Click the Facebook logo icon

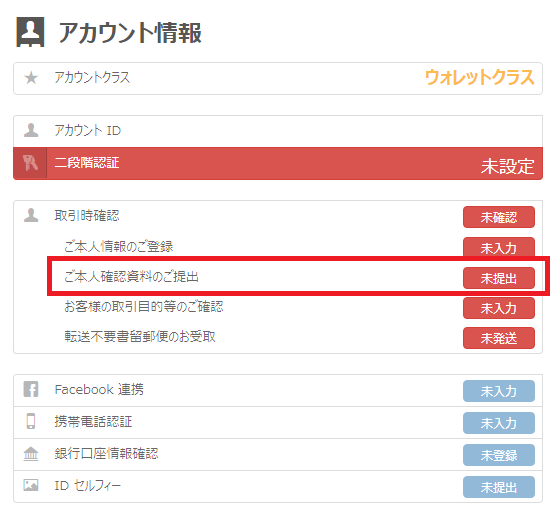31,389
